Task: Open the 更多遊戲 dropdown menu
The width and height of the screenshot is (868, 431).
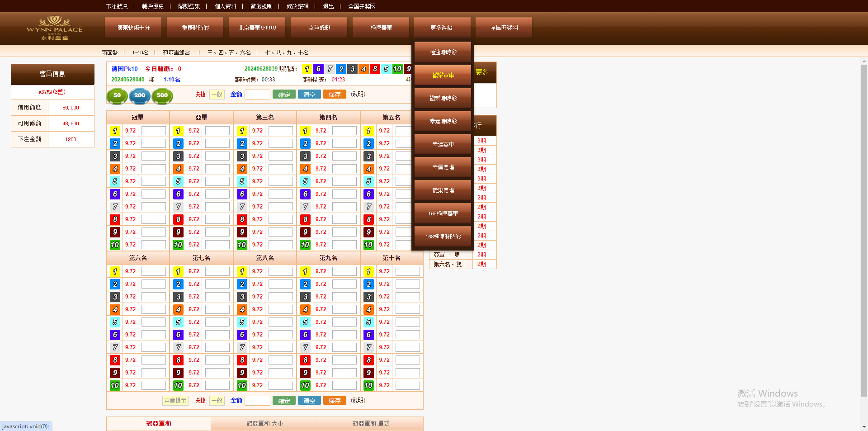Action: tap(442, 28)
